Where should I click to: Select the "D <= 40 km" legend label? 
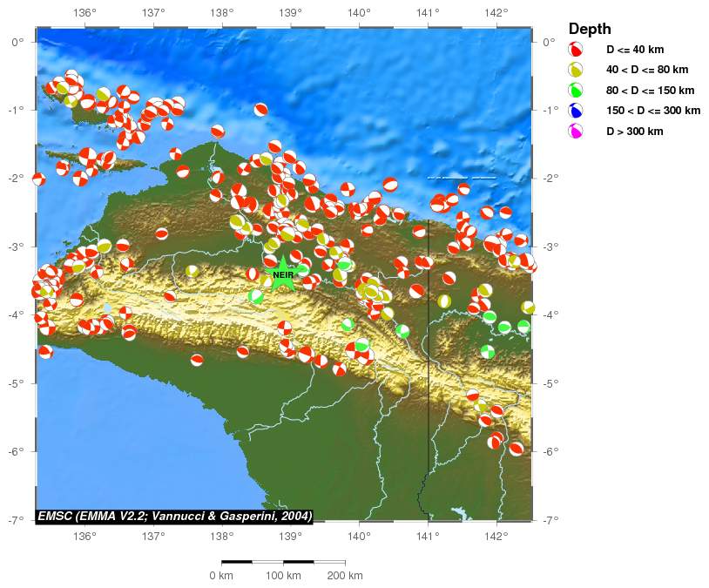[x=635, y=50]
